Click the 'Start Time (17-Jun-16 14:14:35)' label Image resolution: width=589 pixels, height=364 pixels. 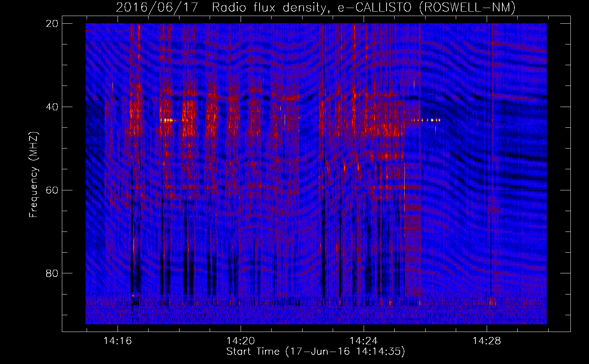316,352
